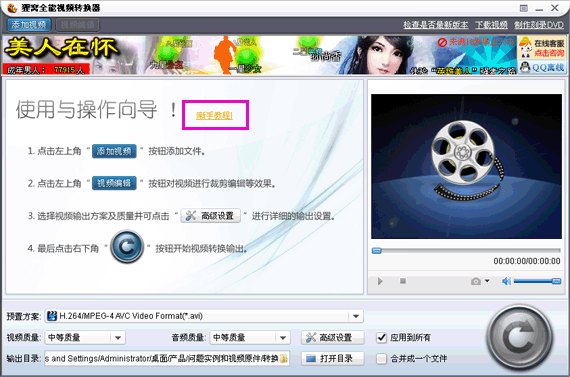Viewport: 570px width, 377px height.
Task: Click the video format icon in 预置方案
Action: point(52,316)
